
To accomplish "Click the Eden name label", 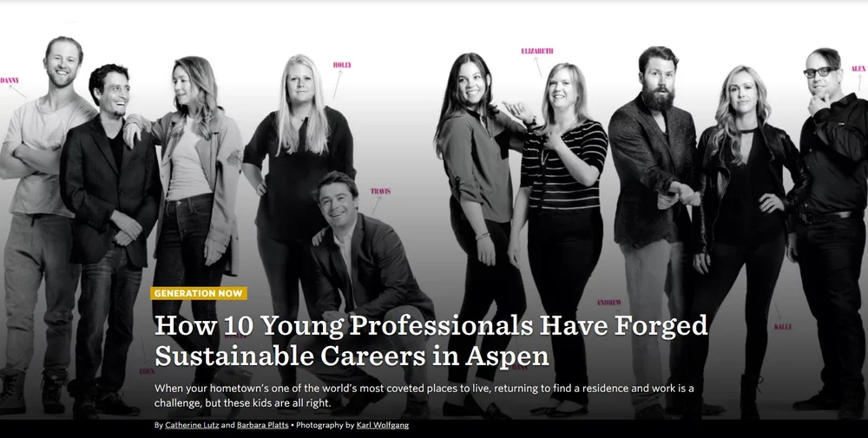I will 148,371.
